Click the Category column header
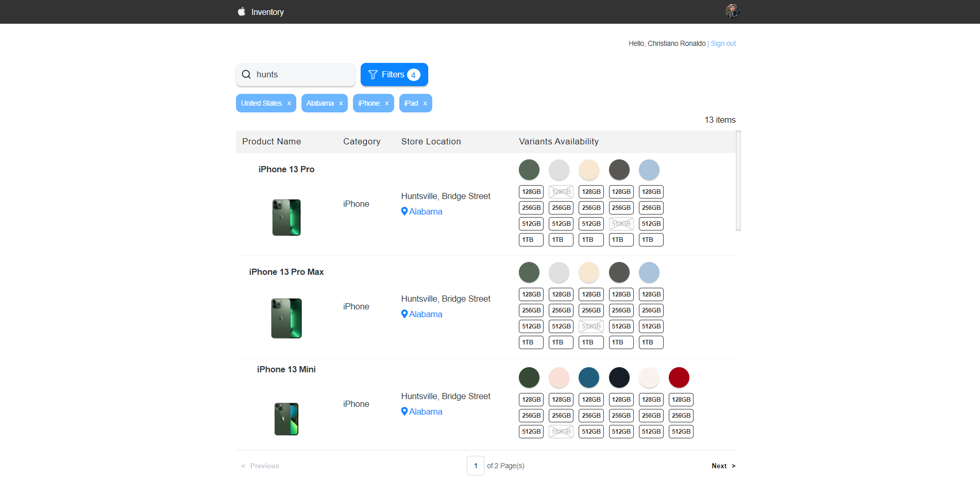Viewport: 980px width, 477px height. [x=362, y=141]
